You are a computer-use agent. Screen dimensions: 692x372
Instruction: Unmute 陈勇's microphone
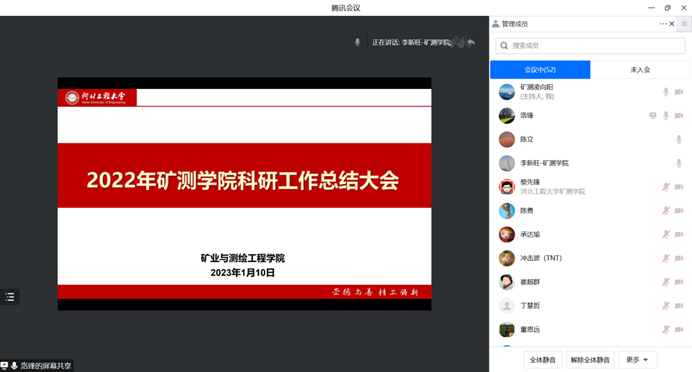666,211
